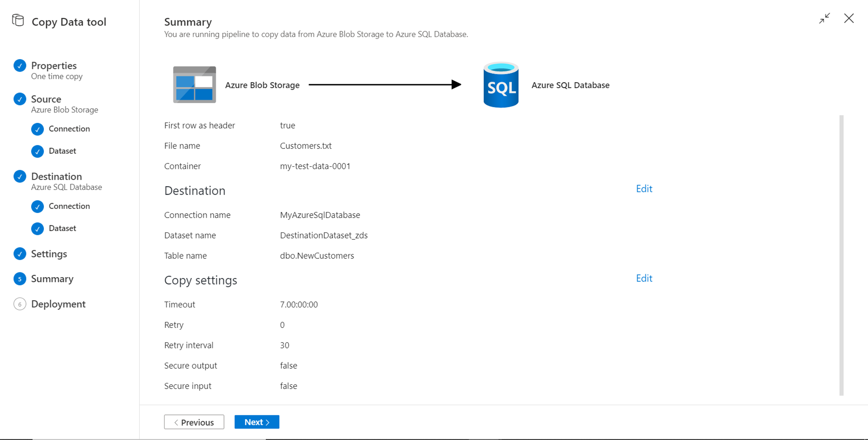This screenshot has height=440, width=868.
Task: Click the Properties step checkmark icon
Action: (20, 66)
